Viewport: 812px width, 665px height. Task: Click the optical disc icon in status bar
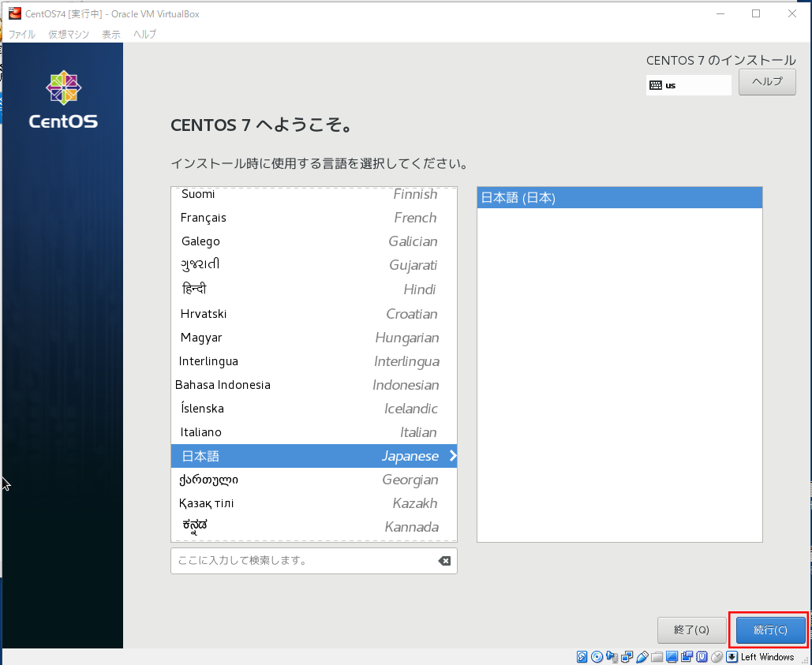pyautogui.click(x=597, y=657)
